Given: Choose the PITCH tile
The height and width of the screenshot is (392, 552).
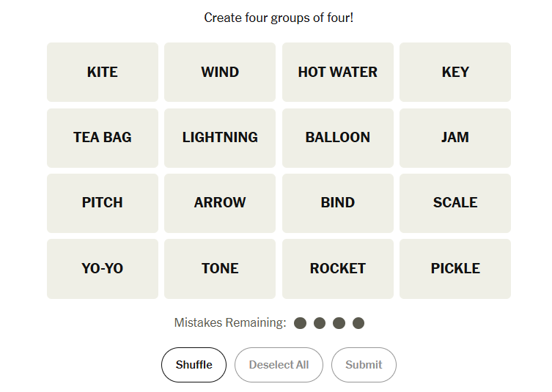Looking at the screenshot, I should point(103,203).
